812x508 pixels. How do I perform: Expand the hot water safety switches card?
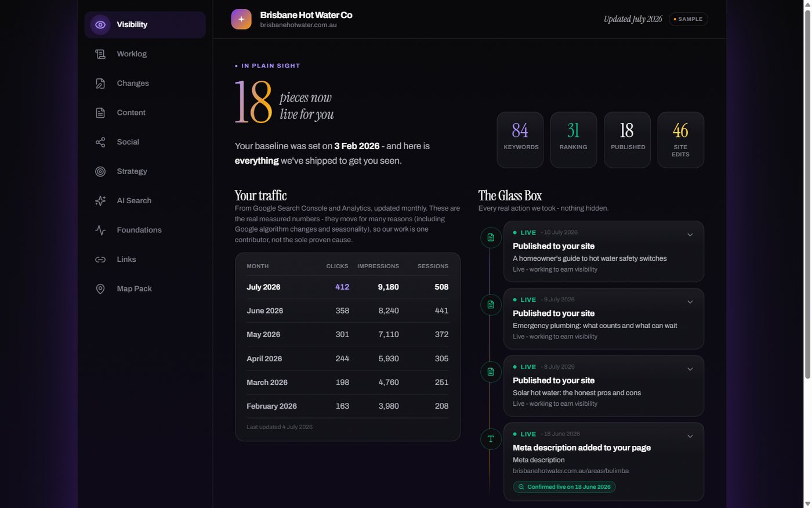pos(690,235)
